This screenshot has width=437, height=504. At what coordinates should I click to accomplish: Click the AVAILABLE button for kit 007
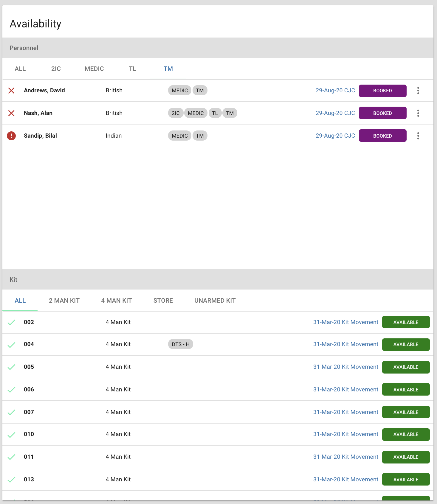406,412
